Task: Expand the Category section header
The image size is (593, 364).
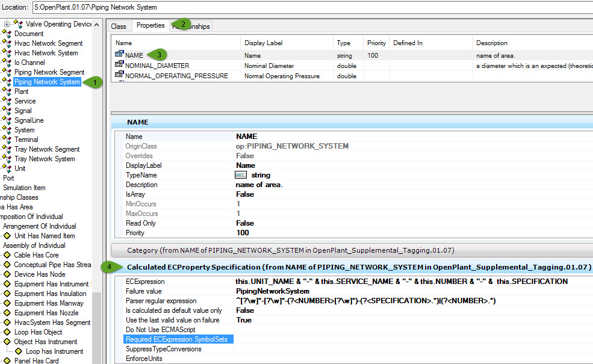Action: point(352,250)
